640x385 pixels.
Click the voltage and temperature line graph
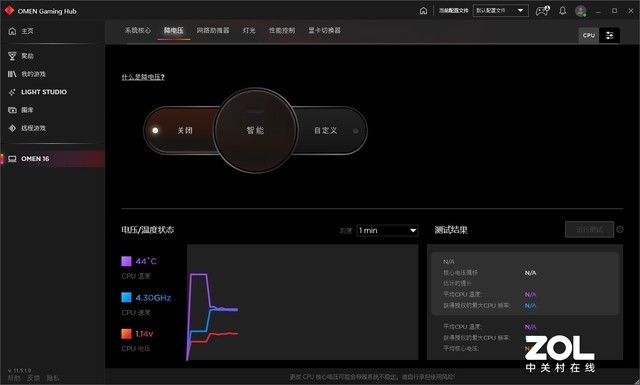(302, 302)
